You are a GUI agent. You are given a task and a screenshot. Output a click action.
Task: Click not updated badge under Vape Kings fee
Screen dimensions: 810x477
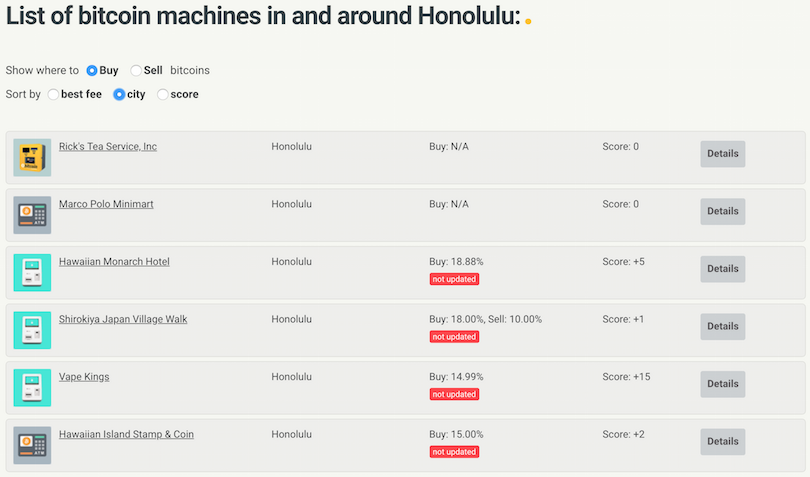coord(454,394)
